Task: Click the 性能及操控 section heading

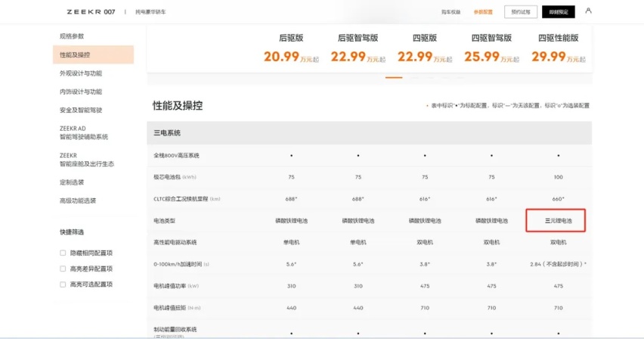Action: (178, 106)
